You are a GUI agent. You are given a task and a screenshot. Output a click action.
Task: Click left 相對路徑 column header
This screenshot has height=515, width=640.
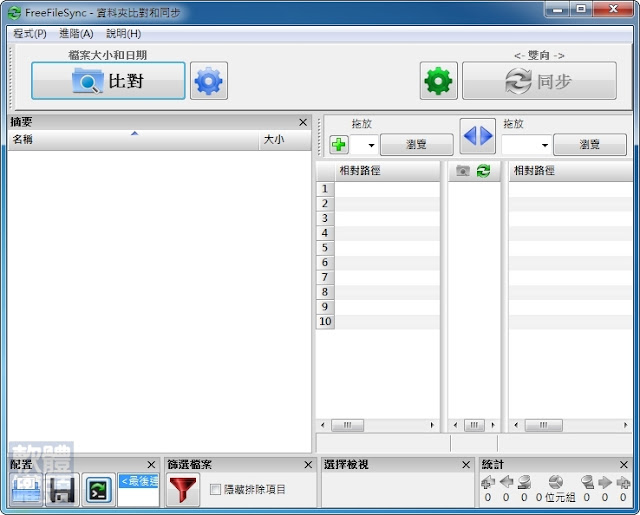pos(387,171)
